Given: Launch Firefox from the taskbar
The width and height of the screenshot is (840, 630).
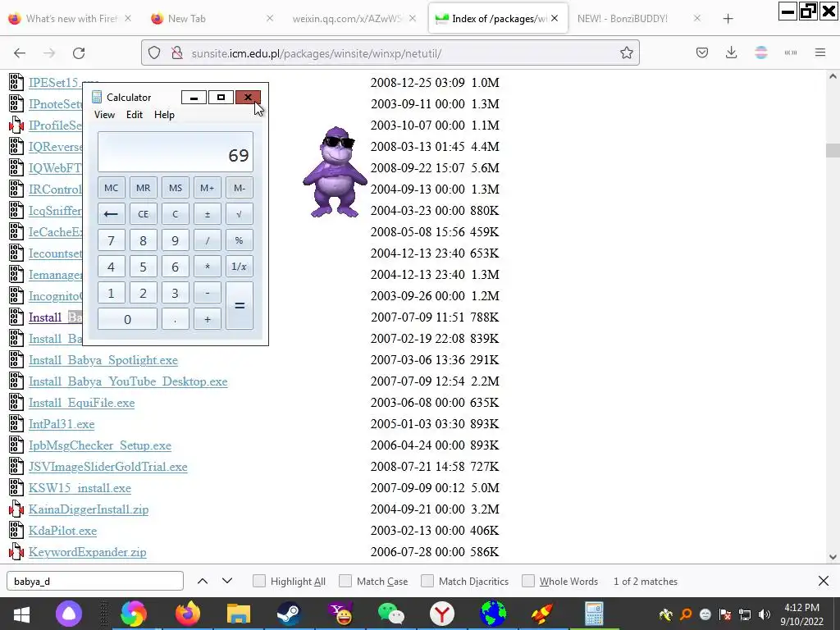Looking at the screenshot, I should [187, 614].
